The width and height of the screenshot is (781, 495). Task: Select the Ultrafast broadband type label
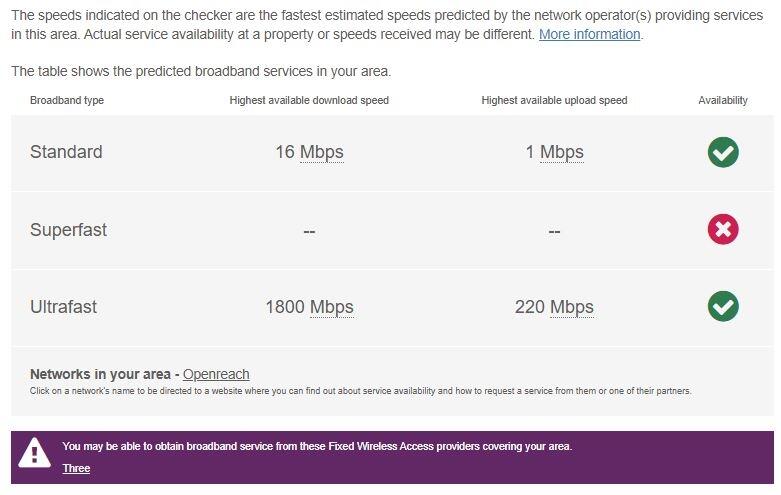click(x=63, y=307)
